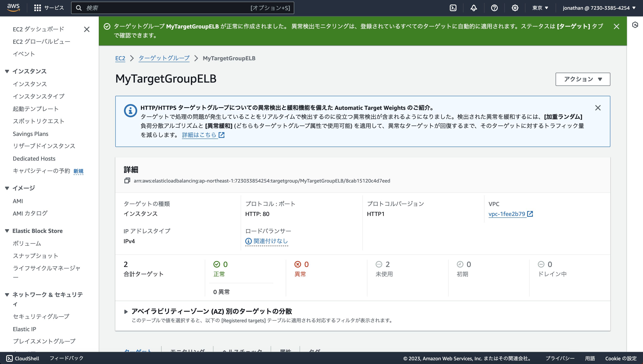Click the external link icon beside vpc-1fee2b79
Image resolution: width=643 pixels, height=364 pixels.
point(530,214)
